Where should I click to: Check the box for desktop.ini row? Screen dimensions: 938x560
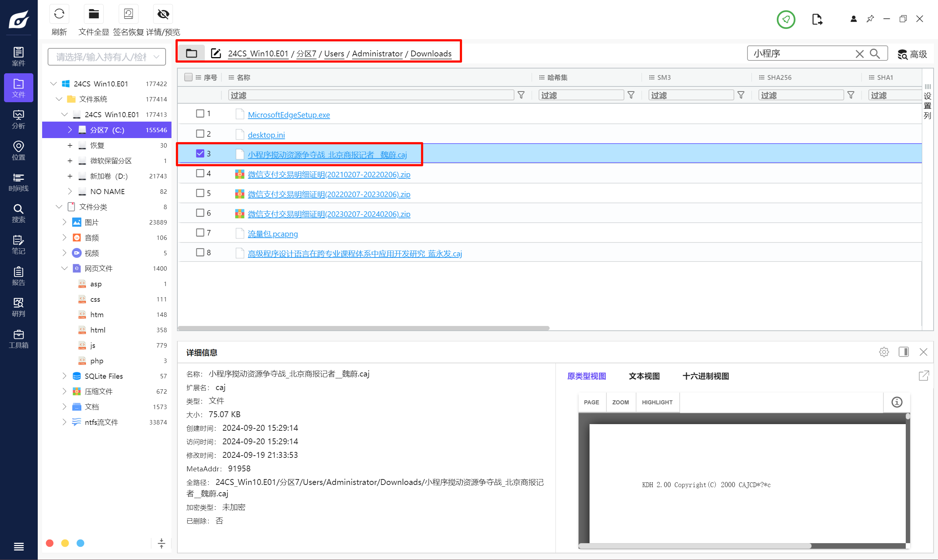tap(200, 134)
